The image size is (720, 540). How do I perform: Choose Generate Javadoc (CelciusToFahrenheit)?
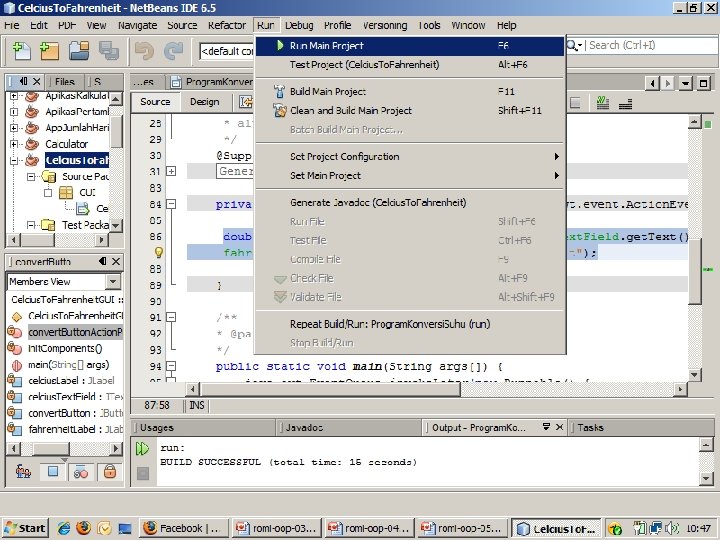(410, 202)
